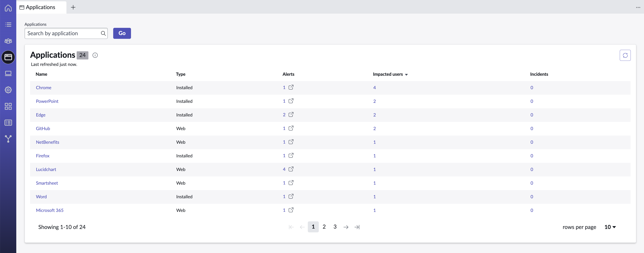Go to previous page arrow
Image resolution: width=644 pixels, height=253 pixels.
(302, 227)
